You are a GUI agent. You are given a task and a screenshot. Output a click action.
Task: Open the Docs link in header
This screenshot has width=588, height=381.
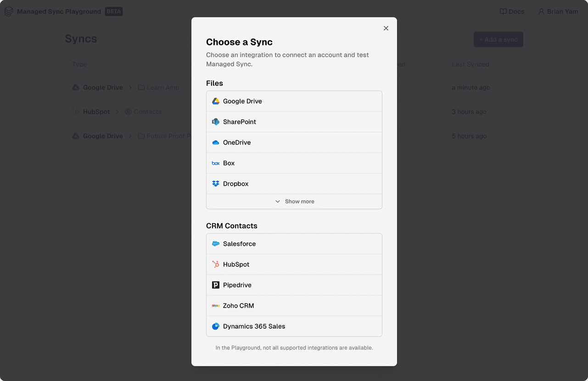coord(512,11)
